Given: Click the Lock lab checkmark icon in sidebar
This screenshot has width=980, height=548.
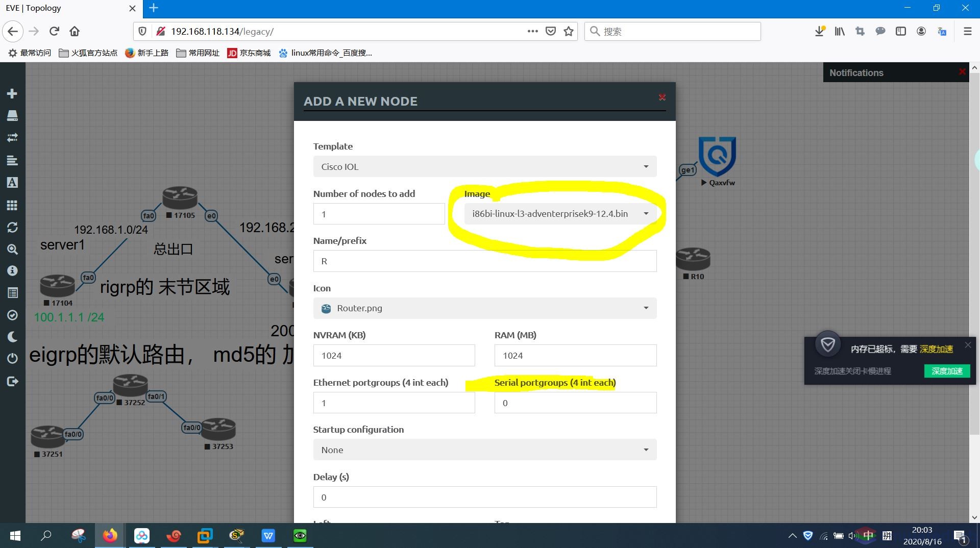Looking at the screenshot, I should point(12,315).
